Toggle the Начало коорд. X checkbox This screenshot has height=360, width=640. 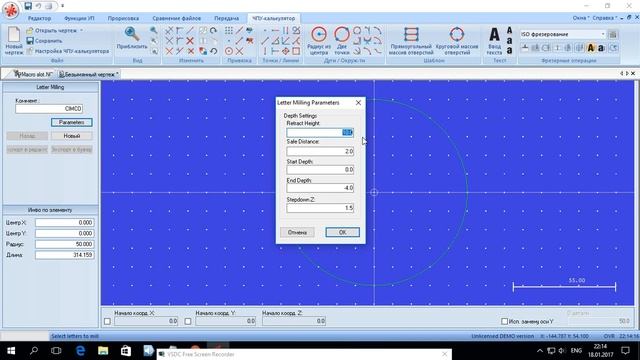coord(107,322)
